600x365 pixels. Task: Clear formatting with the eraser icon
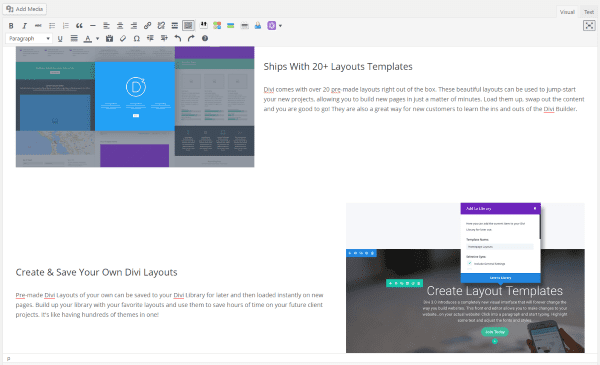coord(123,38)
